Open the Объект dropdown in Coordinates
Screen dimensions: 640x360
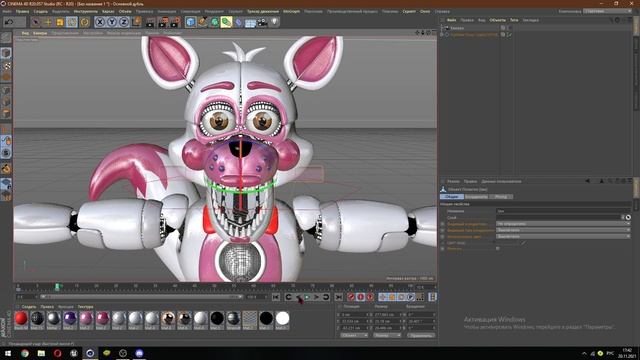[354, 335]
